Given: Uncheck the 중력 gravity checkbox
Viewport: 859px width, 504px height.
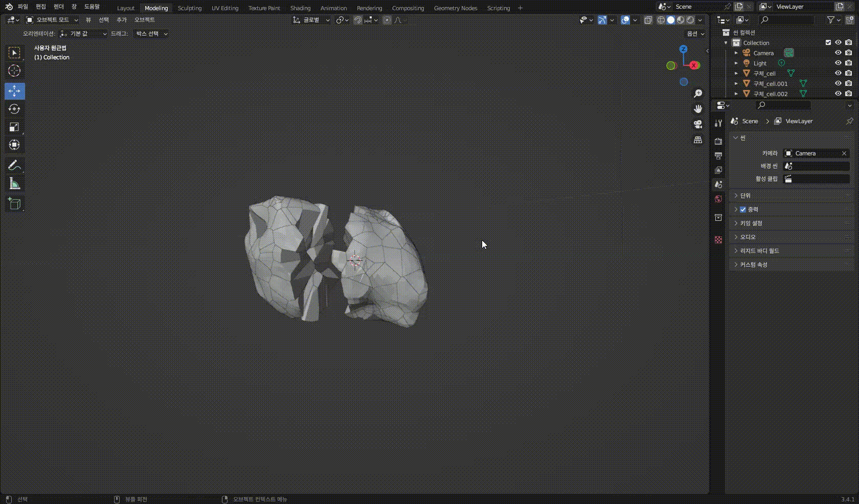Looking at the screenshot, I should point(742,210).
